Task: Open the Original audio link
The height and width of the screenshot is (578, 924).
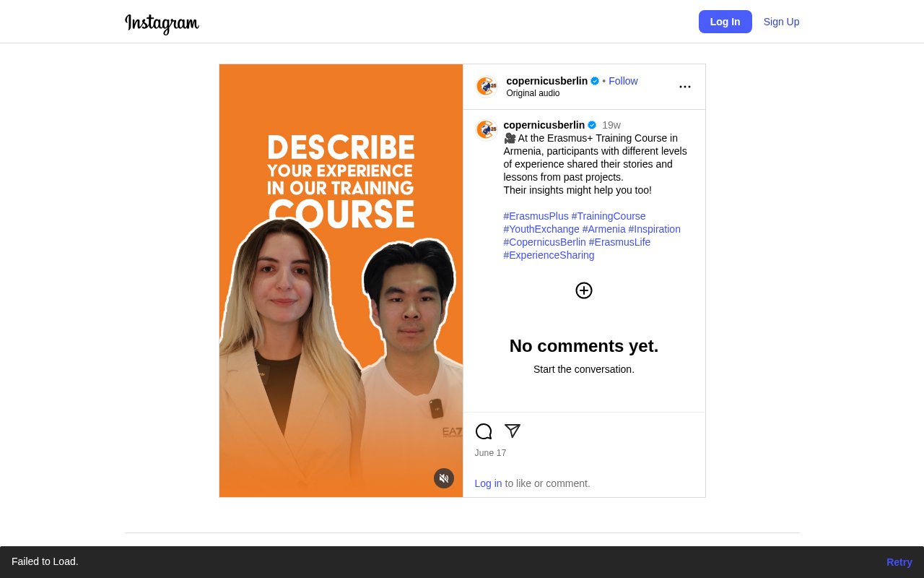Action: [x=533, y=93]
